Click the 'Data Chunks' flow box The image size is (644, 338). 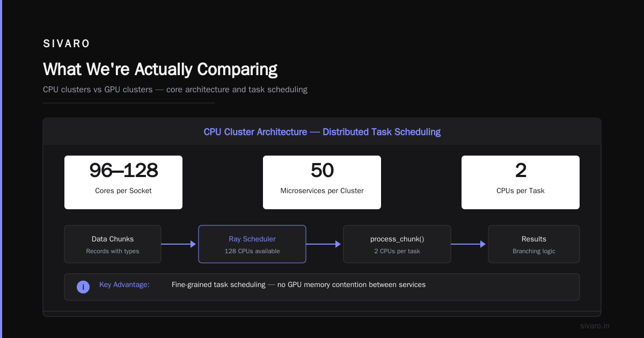113,244
